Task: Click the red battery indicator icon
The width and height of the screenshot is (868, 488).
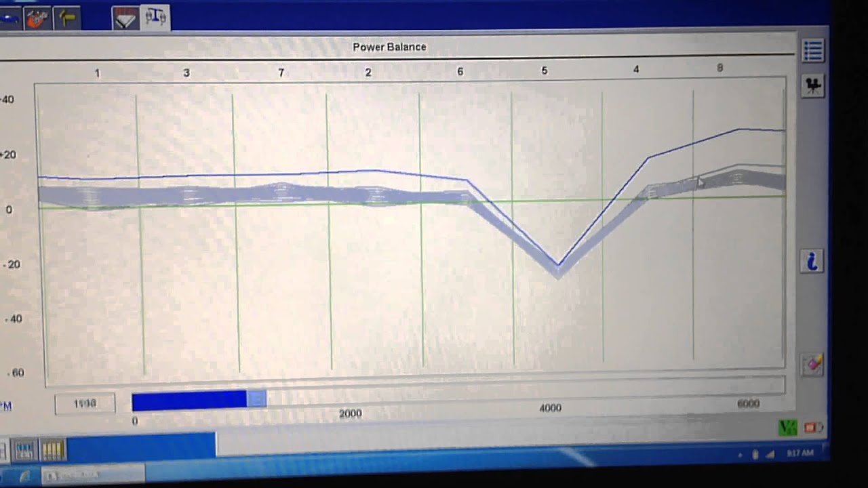Action: pos(813,428)
